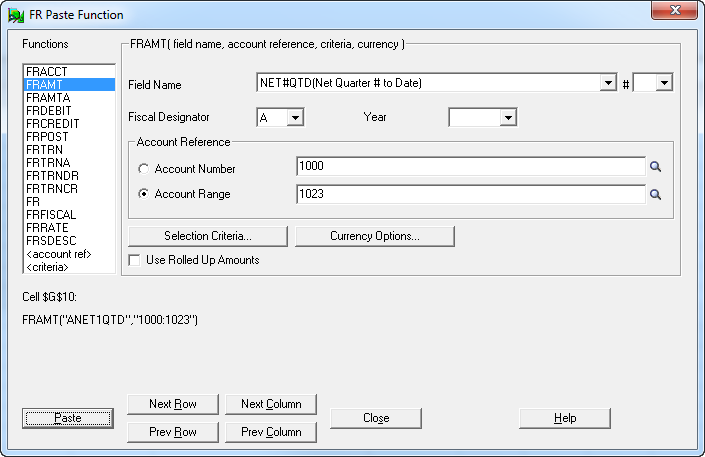This screenshot has height=457, width=705.
Task: Pick FRSDESC in the Functions list
Action: (50, 241)
